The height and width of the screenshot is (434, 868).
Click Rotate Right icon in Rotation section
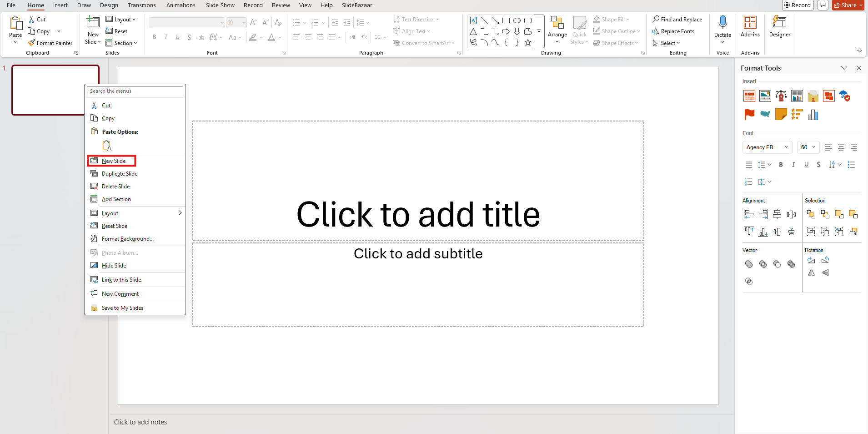pyautogui.click(x=811, y=260)
